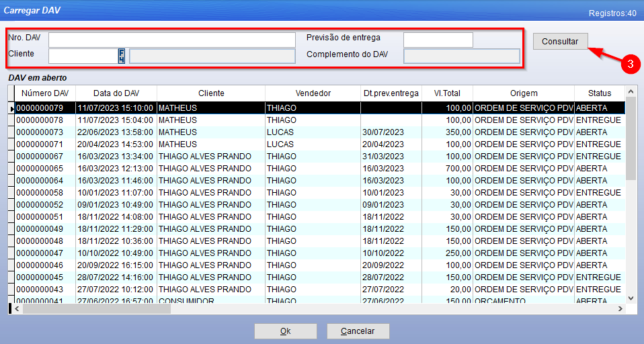The width and height of the screenshot is (644, 344).
Task: Click the horizontal scrollbar right arrow
Action: coord(620,308)
